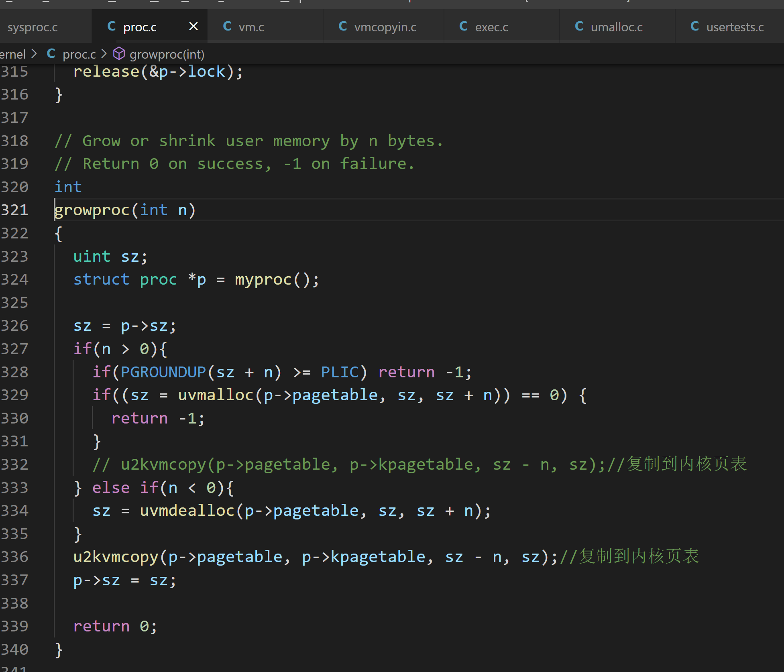Click the C icon on usertests.c tab
The image size is (784, 672).
[695, 26]
